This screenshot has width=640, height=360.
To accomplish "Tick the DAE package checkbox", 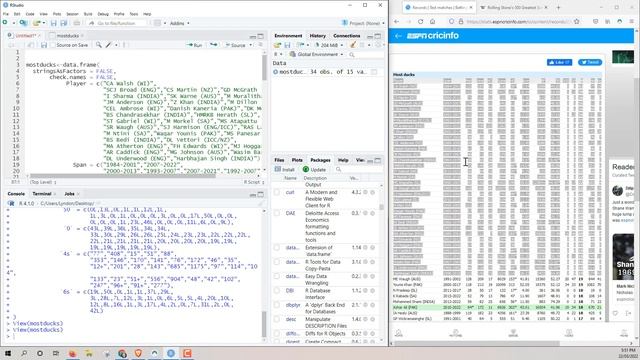I will point(277,213).
